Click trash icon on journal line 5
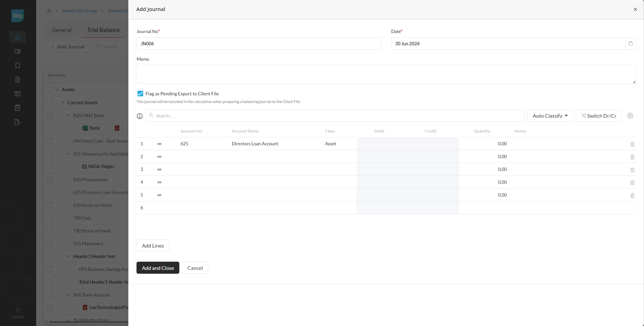Screen dimensions: 644x326 [x=632, y=196]
